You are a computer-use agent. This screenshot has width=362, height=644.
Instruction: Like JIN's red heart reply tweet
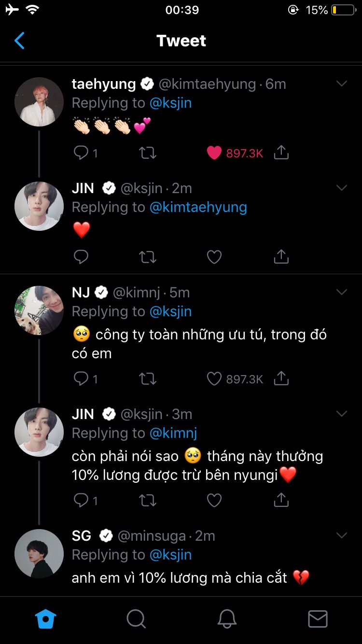(214, 257)
